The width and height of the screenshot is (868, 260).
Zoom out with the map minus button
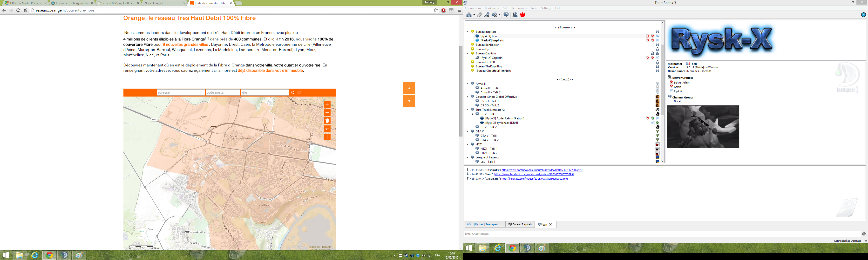point(327,113)
